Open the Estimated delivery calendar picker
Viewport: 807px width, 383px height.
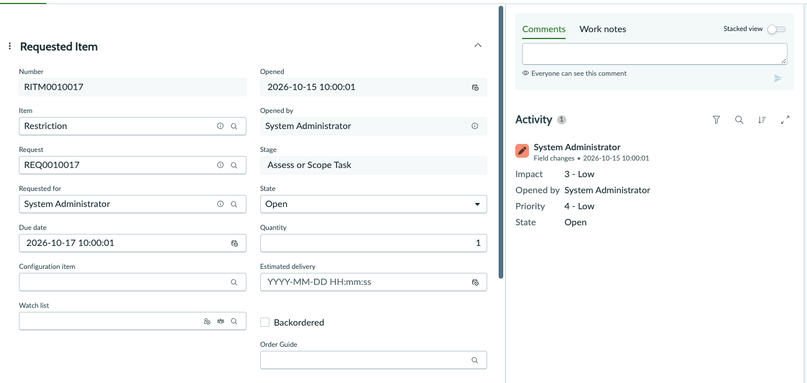coord(475,282)
